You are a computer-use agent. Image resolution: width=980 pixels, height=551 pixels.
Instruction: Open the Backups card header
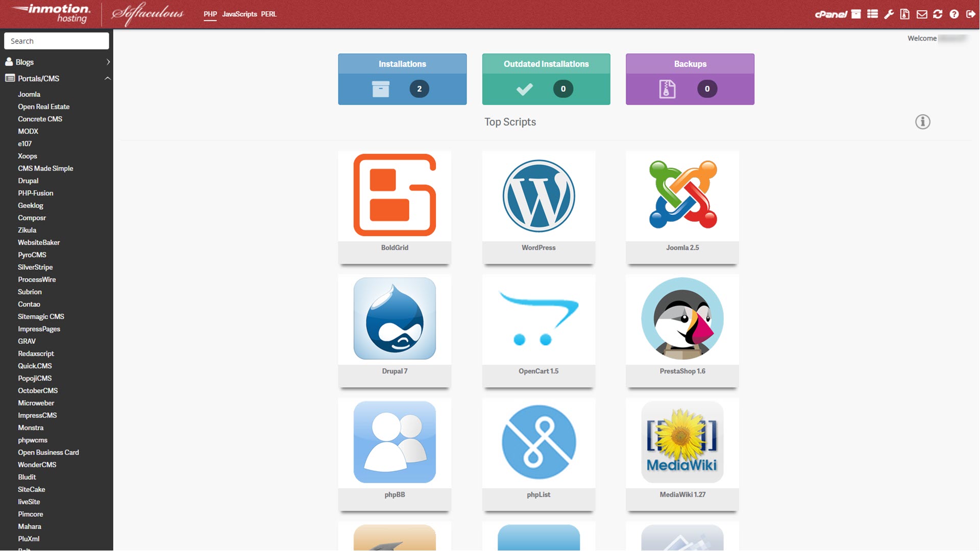click(690, 64)
